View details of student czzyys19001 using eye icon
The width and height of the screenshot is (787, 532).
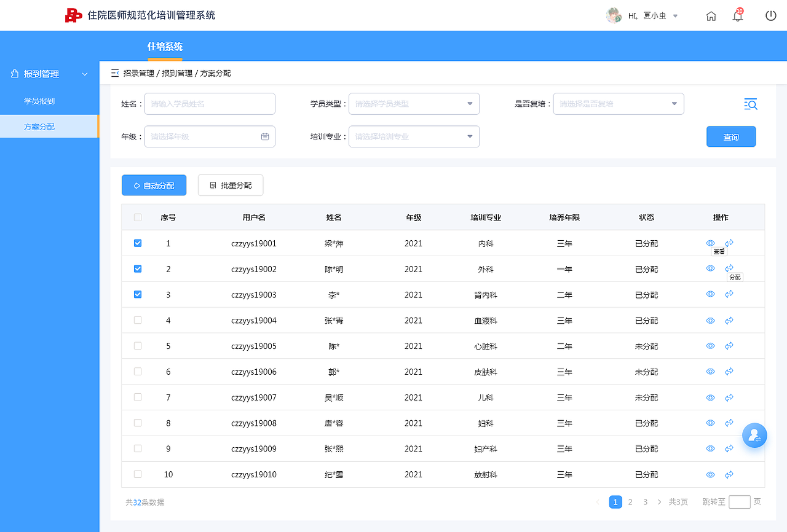pos(710,243)
